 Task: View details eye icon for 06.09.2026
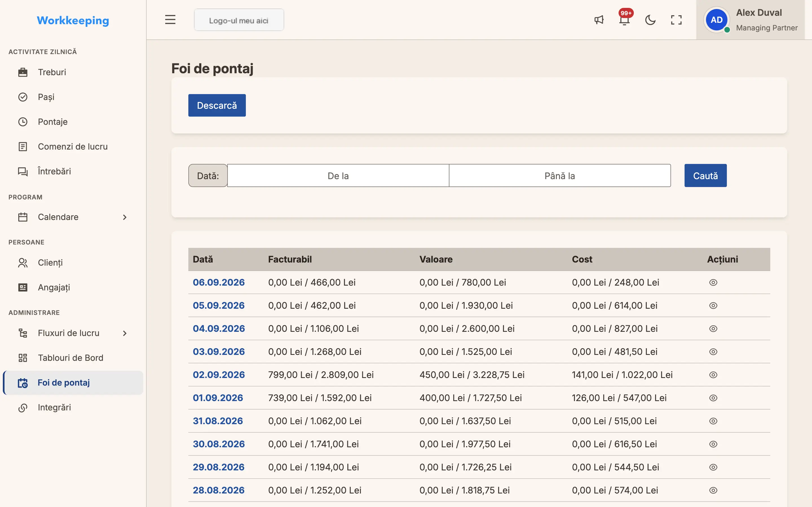tap(713, 282)
